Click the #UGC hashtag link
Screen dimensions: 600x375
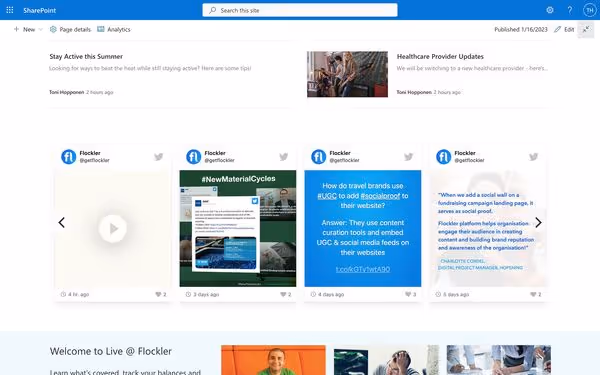(327, 196)
